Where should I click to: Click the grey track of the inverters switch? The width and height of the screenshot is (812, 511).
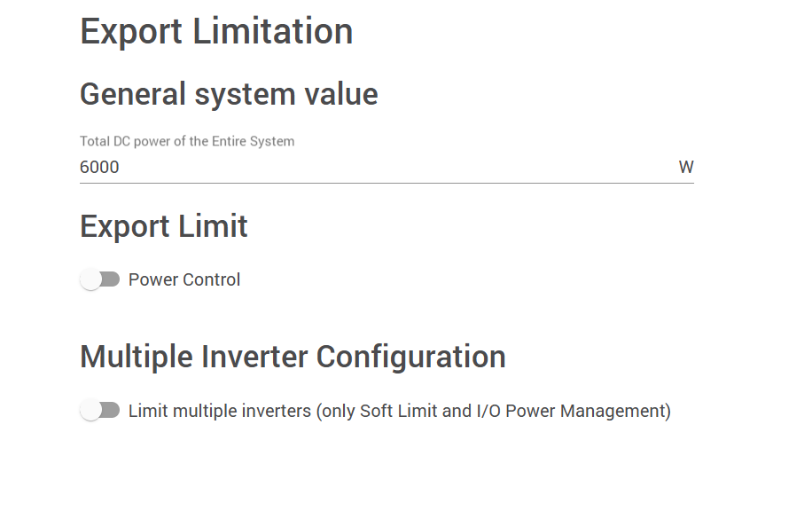pos(112,410)
